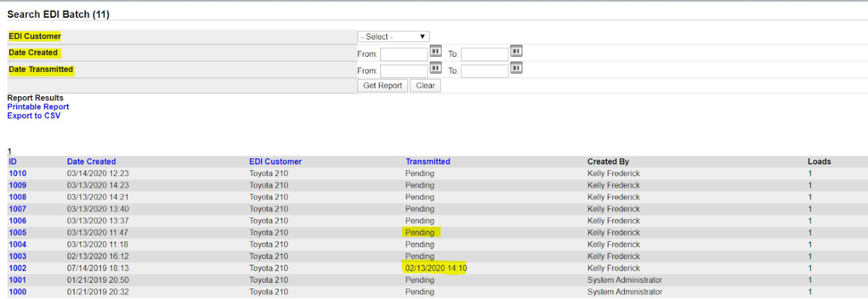The width and height of the screenshot is (868, 299).
Task: Click highlighted Pending status in row 1005
Action: 420,232
